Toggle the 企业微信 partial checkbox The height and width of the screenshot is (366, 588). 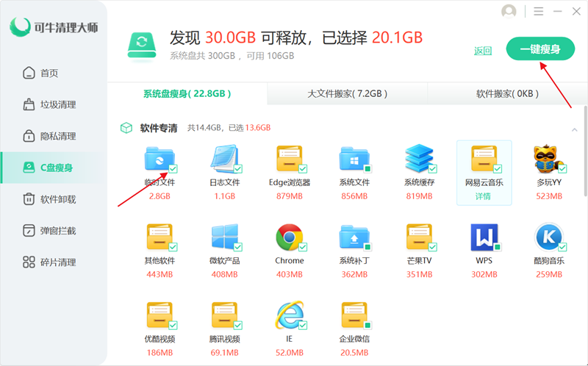pyautogui.click(x=367, y=325)
